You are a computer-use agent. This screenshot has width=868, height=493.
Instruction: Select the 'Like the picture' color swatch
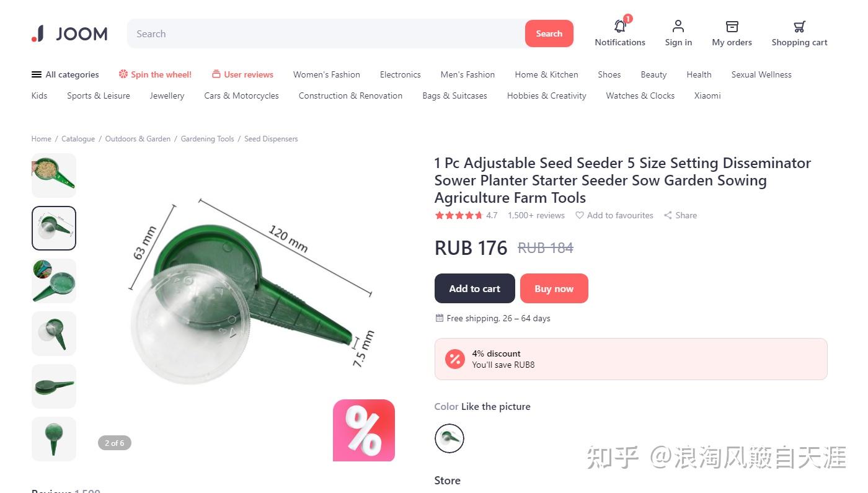[x=449, y=438]
